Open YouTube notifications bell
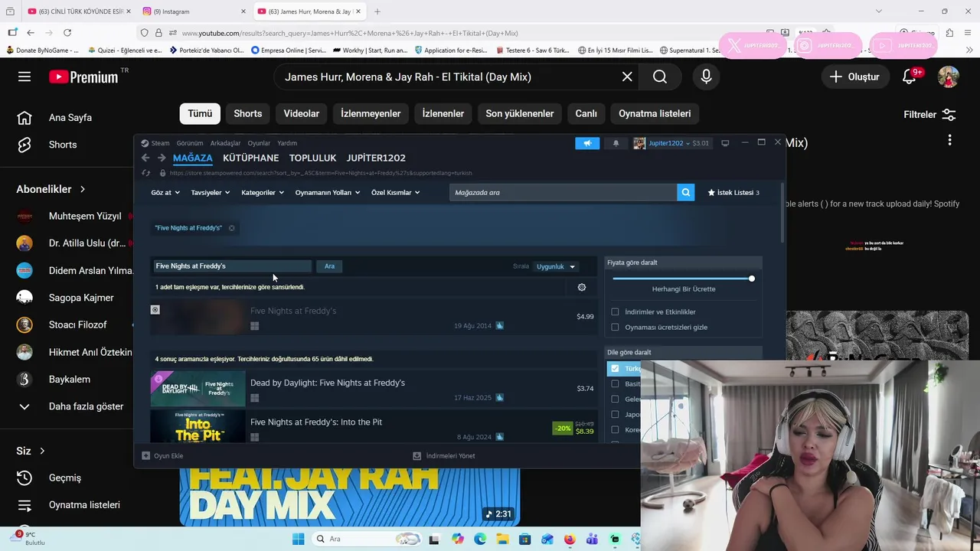The height and width of the screenshot is (551, 980). coord(910,77)
